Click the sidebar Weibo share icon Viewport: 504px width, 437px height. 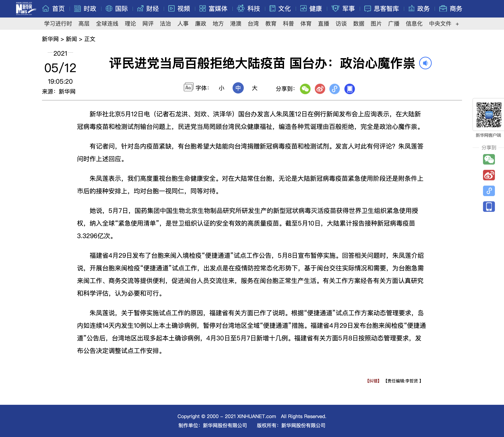point(489,175)
